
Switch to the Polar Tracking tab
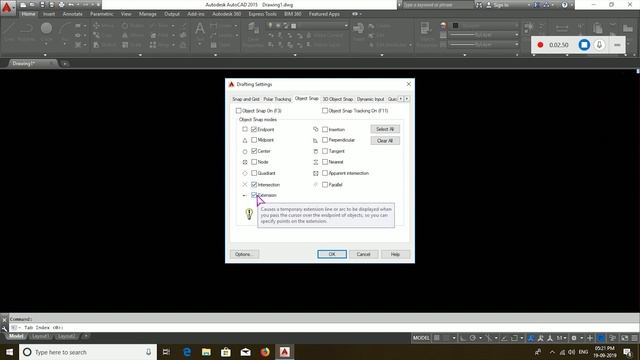(277, 99)
